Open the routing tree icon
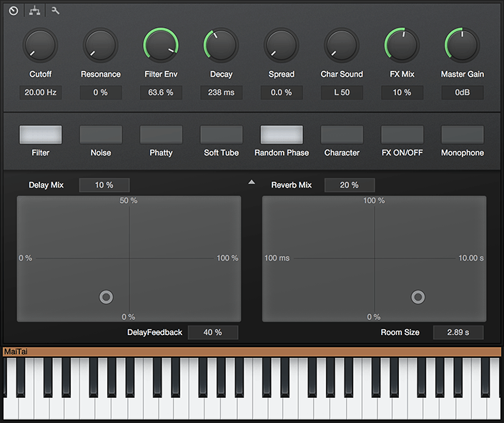The image size is (504, 423). (x=35, y=11)
